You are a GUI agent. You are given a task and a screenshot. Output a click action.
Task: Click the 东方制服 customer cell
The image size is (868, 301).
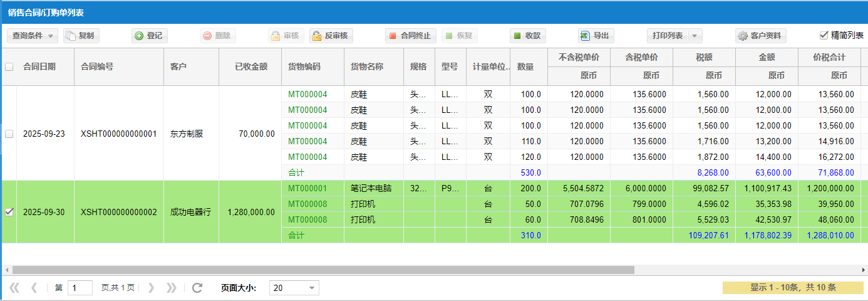point(187,134)
